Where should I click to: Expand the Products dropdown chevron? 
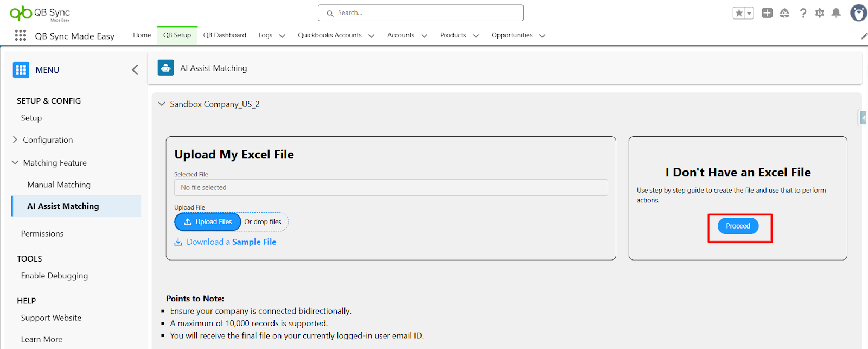pyautogui.click(x=476, y=36)
